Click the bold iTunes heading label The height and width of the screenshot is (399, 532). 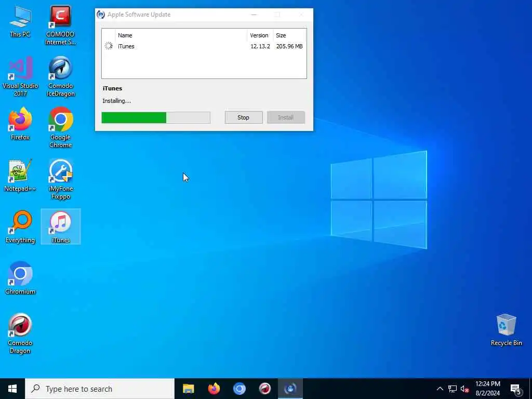click(x=112, y=88)
